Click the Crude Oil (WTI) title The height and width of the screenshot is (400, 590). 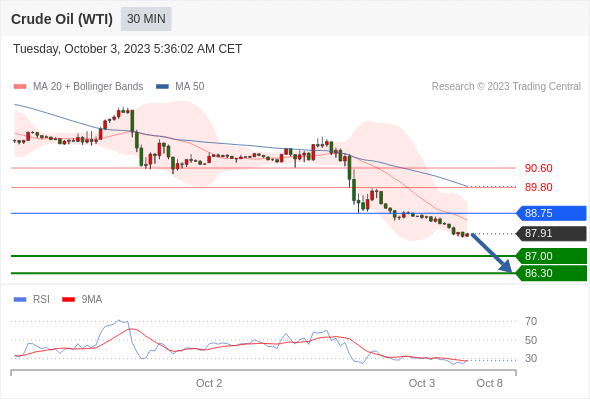[62, 19]
